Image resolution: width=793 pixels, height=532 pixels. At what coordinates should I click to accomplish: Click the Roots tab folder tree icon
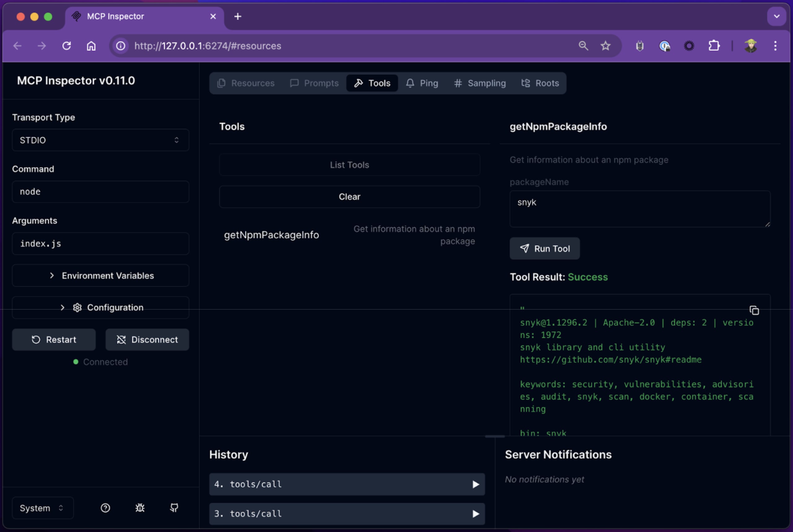[x=525, y=83]
